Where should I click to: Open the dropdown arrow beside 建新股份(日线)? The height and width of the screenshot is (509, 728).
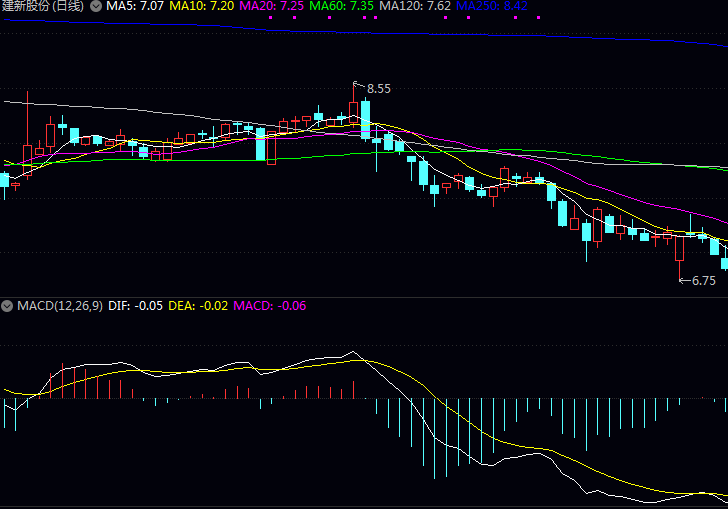point(95,6)
